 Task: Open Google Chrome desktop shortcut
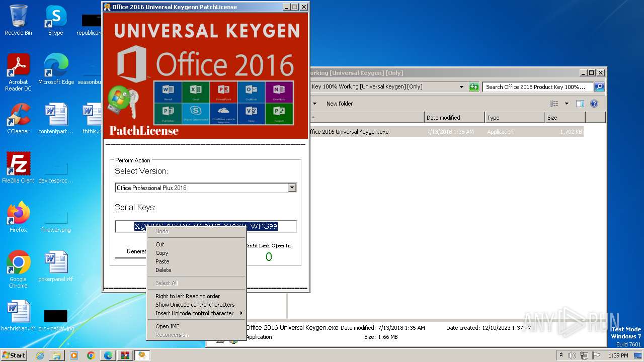(x=18, y=269)
